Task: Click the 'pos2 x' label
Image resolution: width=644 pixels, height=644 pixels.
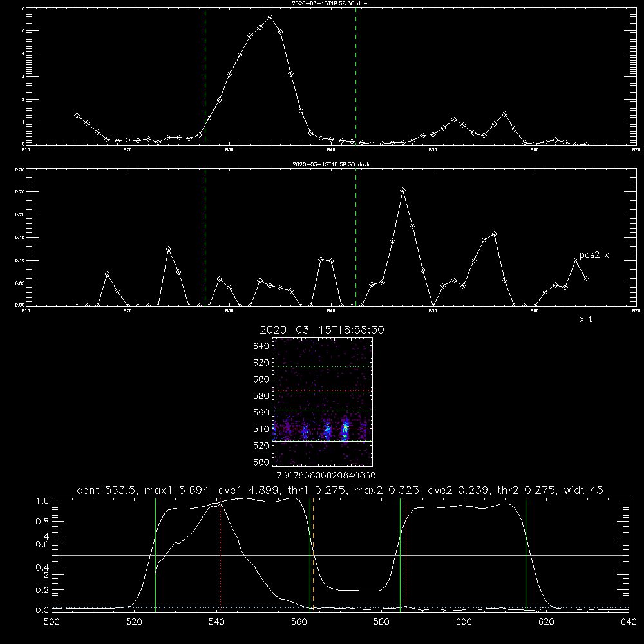Action: click(594, 255)
